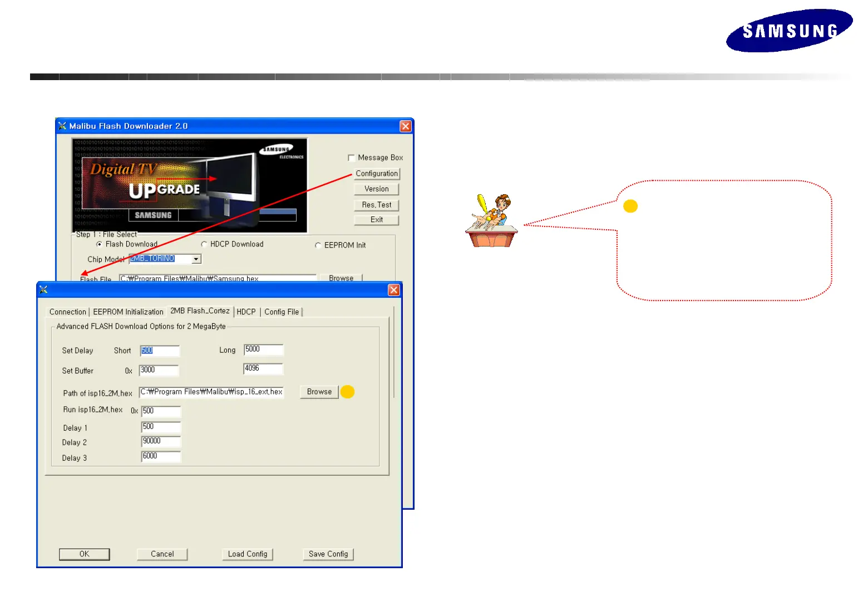Screen dimensions: 868x601
Task: Switch to the Connection tab
Action: (x=68, y=312)
